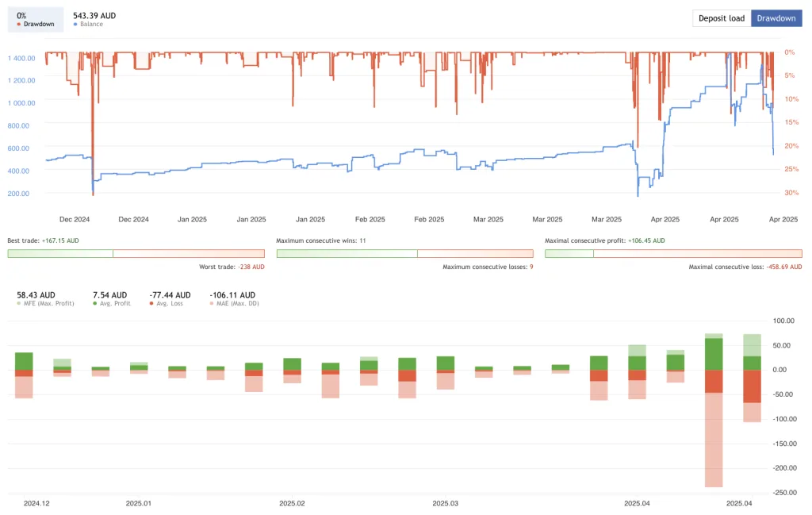Click the 2025.03 label on the bar chart axis

pos(445,503)
